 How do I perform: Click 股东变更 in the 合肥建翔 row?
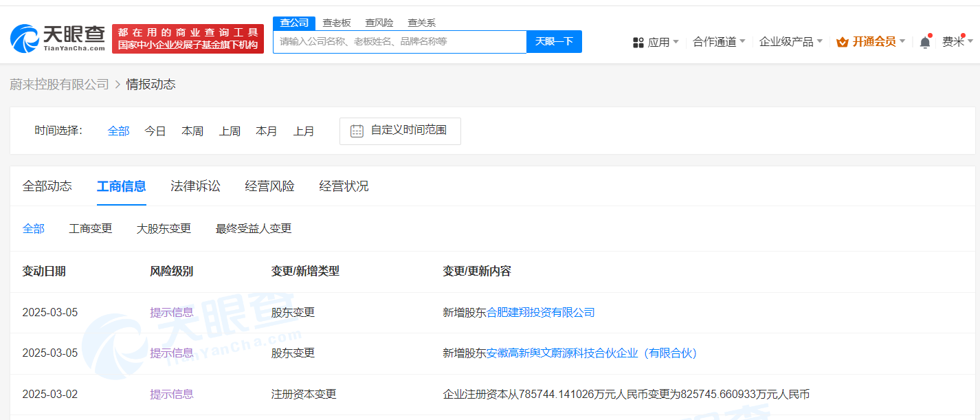tap(293, 313)
